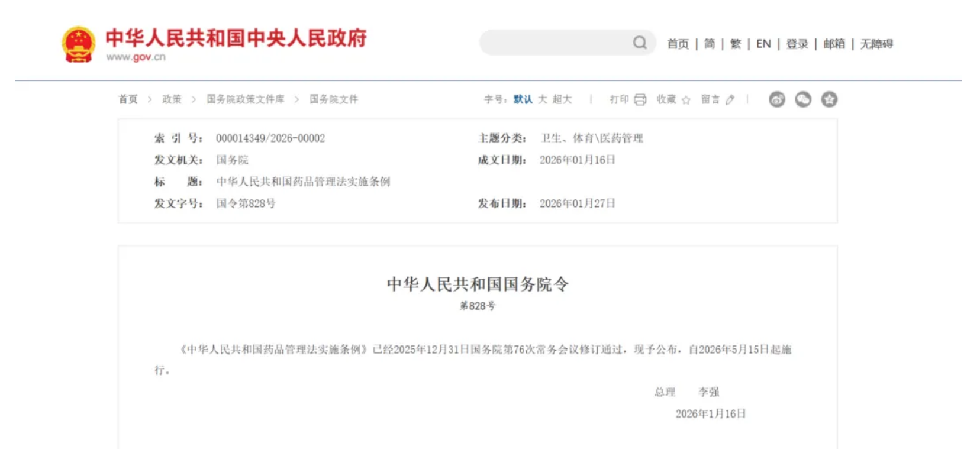This screenshot has width=980, height=469.
Task: Open 无障碍 accessibility mode
Action: tap(876, 44)
